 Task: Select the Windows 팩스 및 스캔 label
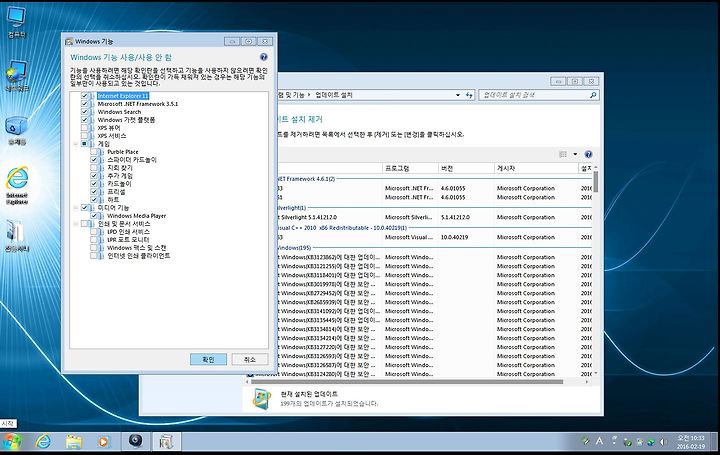[x=136, y=248]
